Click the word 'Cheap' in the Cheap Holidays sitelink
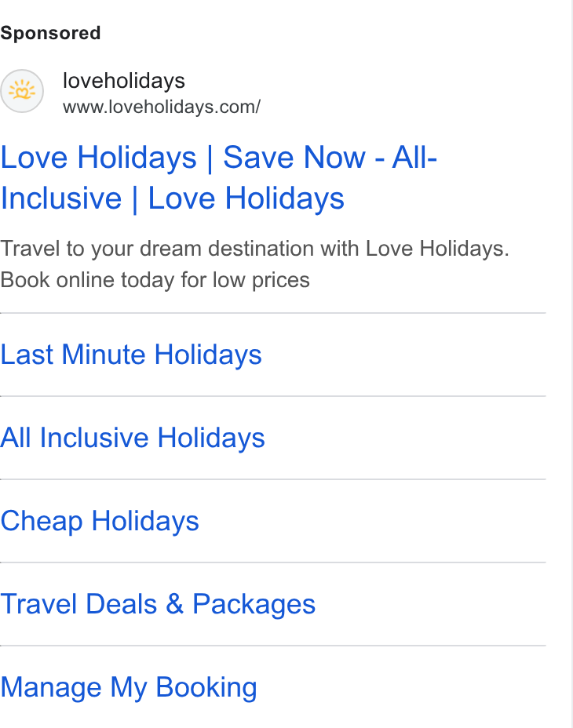This screenshot has width=573, height=728. point(42,522)
